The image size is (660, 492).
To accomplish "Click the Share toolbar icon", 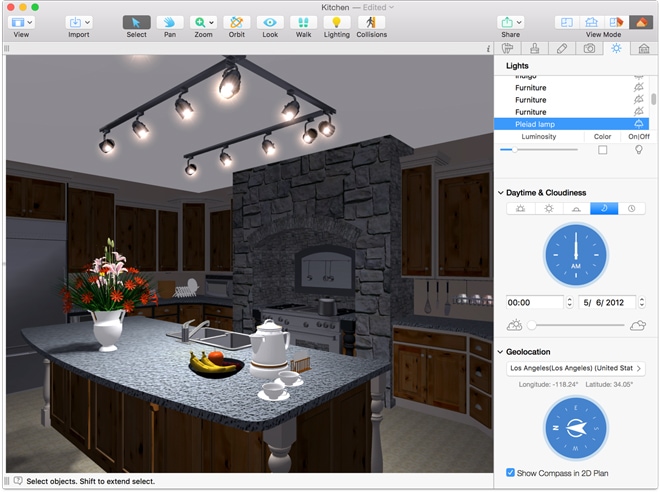I will 507,22.
